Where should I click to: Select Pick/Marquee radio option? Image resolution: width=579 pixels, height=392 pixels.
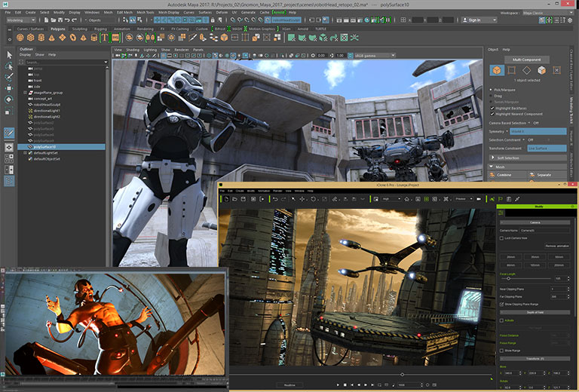(x=491, y=90)
